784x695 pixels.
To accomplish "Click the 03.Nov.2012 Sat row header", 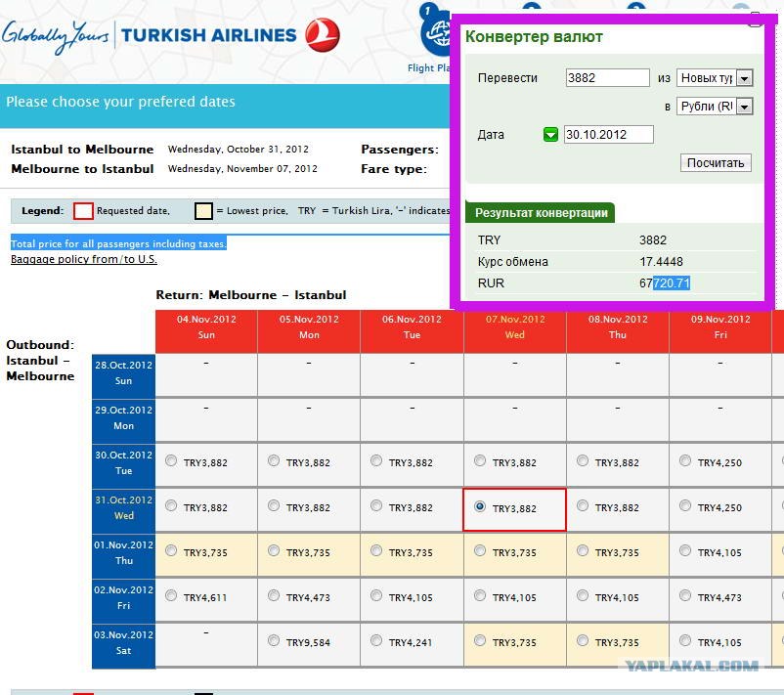I will click(x=123, y=645).
